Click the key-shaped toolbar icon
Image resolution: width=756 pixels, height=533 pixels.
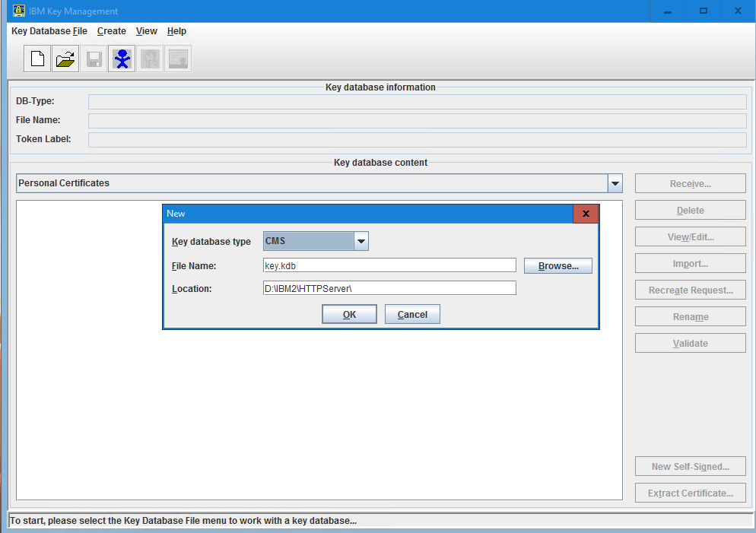pyautogui.click(x=150, y=59)
